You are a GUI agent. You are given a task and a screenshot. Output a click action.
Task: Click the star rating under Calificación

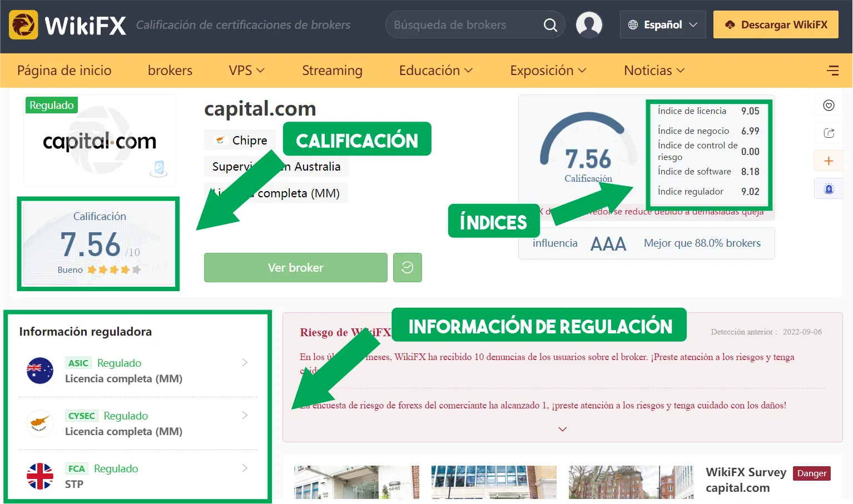[x=113, y=270]
